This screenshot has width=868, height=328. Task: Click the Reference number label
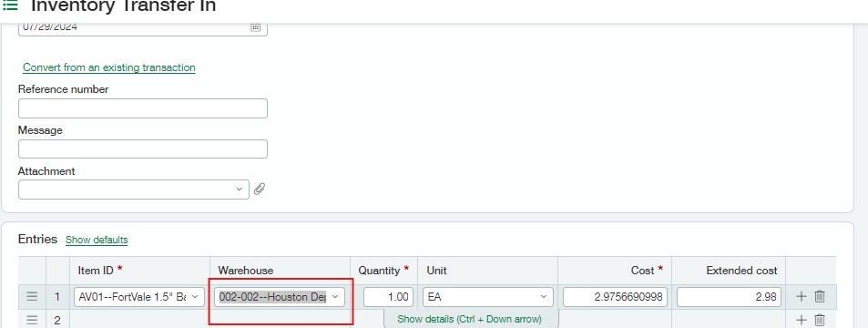click(64, 89)
